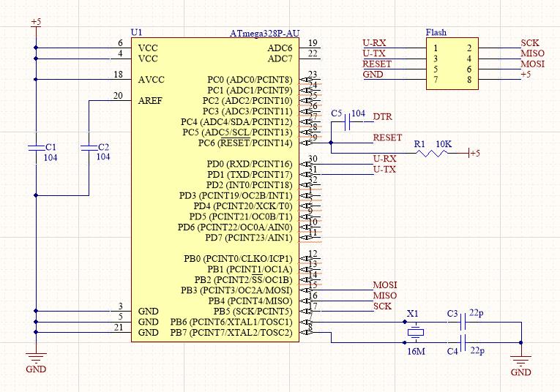Select the C3 capacitor symbol
The height and width of the screenshot is (392, 560).
tap(463, 322)
